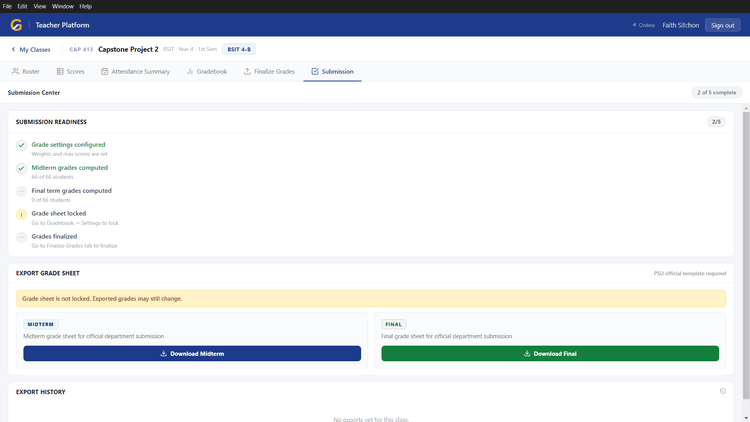The height and width of the screenshot is (422, 750).
Task: Click the 2 of 5 complete progress badge
Action: coord(717,92)
